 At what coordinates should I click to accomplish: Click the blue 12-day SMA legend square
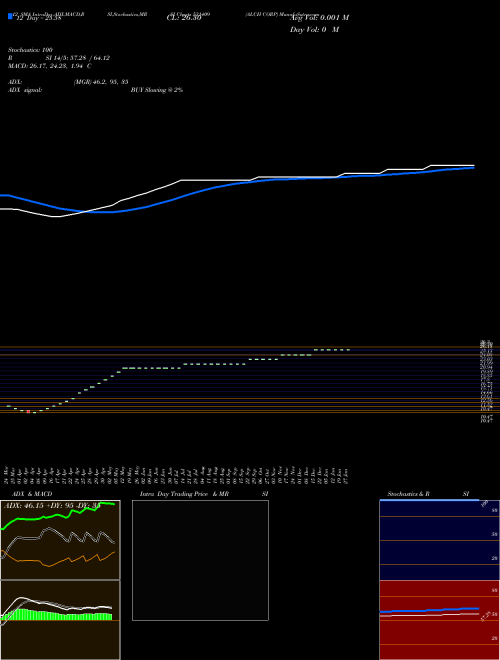tap(11, 17)
